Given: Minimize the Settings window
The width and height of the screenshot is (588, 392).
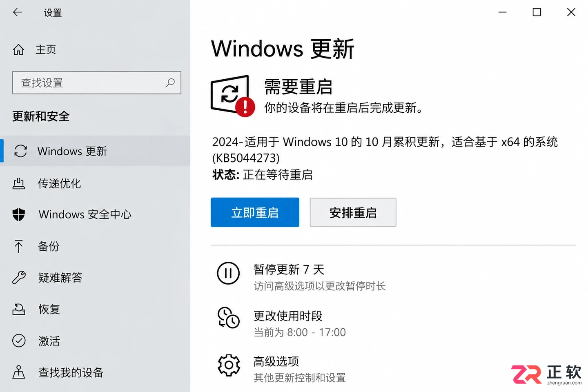Looking at the screenshot, I should pyautogui.click(x=503, y=12).
